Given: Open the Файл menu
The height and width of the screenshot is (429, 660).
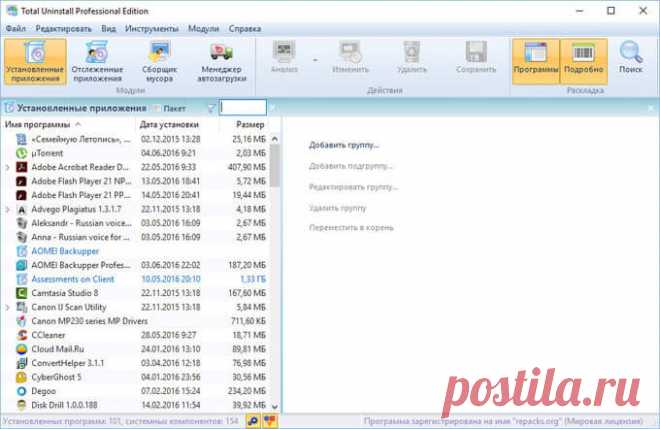Looking at the screenshot, I should (x=16, y=29).
